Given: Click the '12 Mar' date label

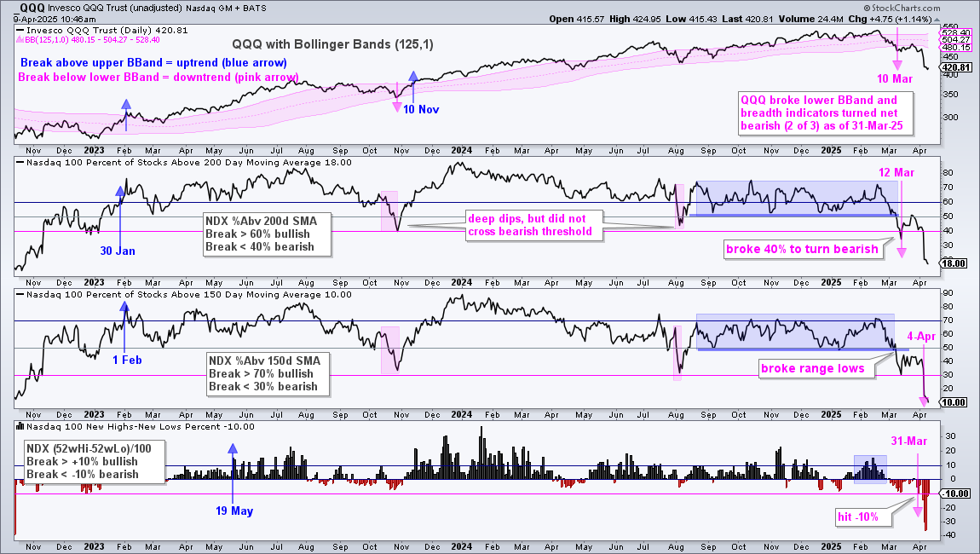Looking at the screenshot, I should [896, 172].
